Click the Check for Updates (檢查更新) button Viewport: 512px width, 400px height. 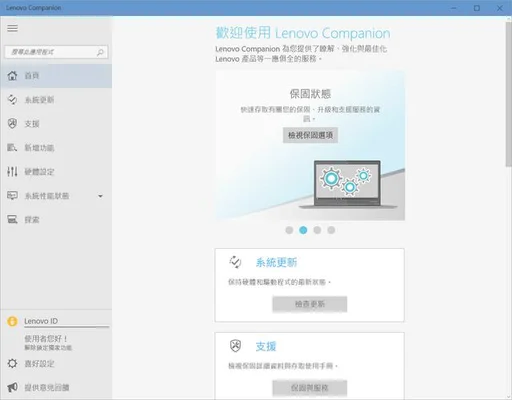310,304
